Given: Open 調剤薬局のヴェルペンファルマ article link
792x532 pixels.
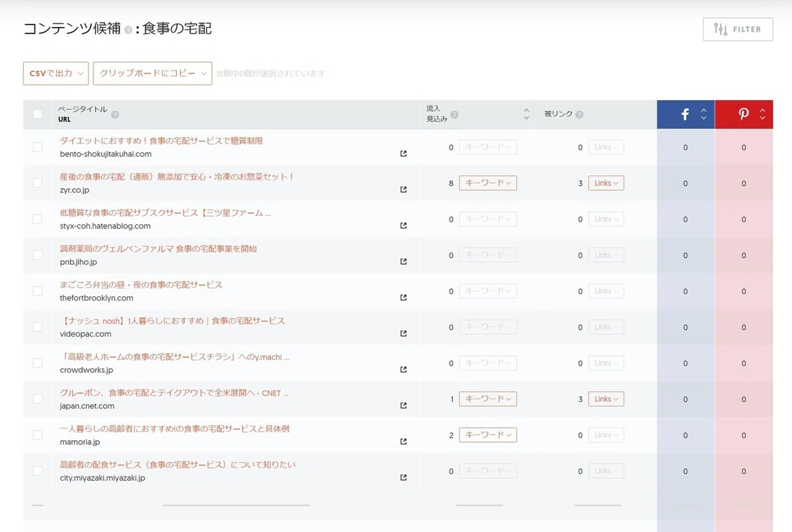Looking at the screenshot, I should [x=158, y=249].
